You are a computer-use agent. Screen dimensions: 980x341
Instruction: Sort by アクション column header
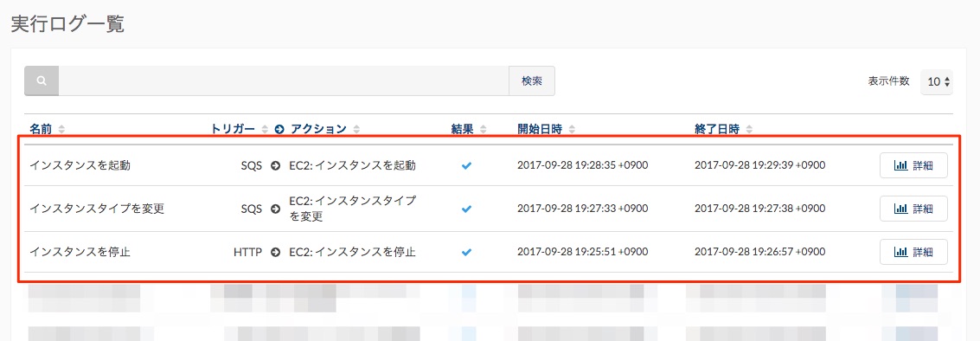pos(325,130)
